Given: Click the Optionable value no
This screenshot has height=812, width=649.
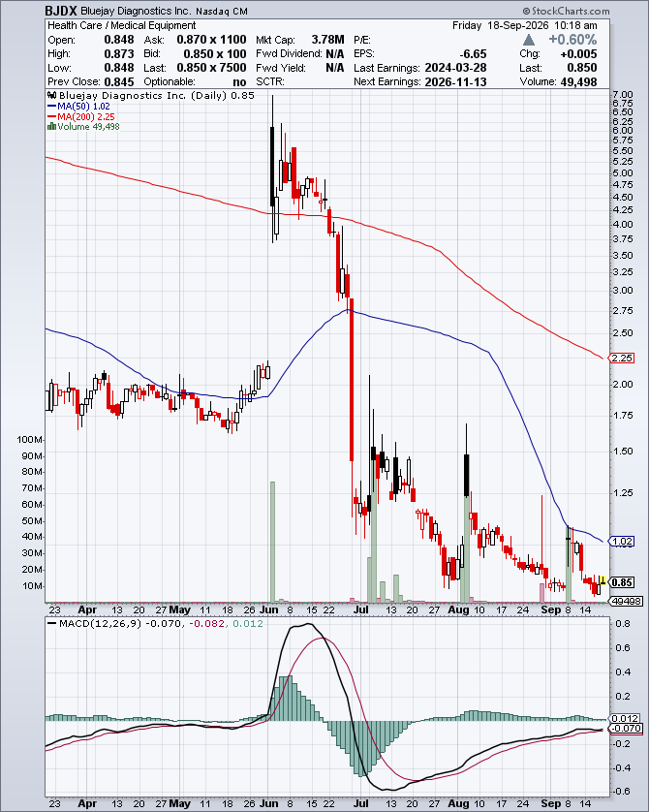Looking at the screenshot, I should [x=239, y=81].
